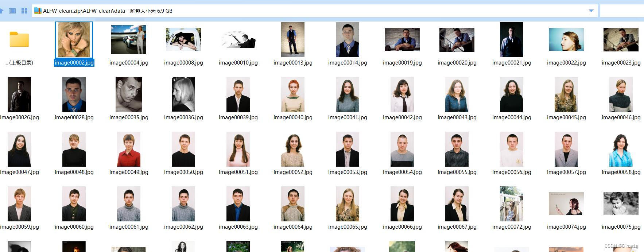Select thumbnail image00019.jpg

point(402,39)
